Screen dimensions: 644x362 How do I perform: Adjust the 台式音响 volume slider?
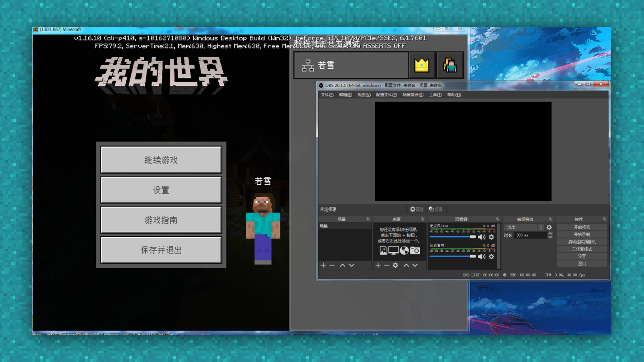(452, 256)
